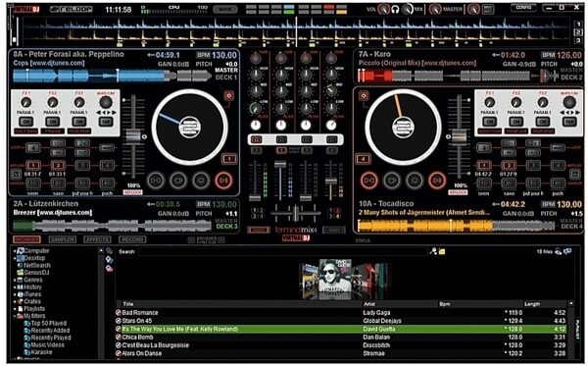Viewport: 588px width, 366px height.
Task: Turn on FX3 on right deck
Action: coord(543,122)
